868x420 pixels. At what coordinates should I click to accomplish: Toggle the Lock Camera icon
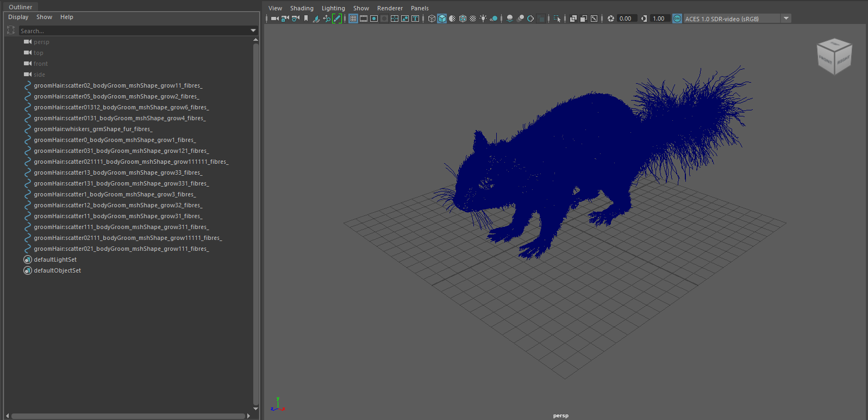click(285, 18)
